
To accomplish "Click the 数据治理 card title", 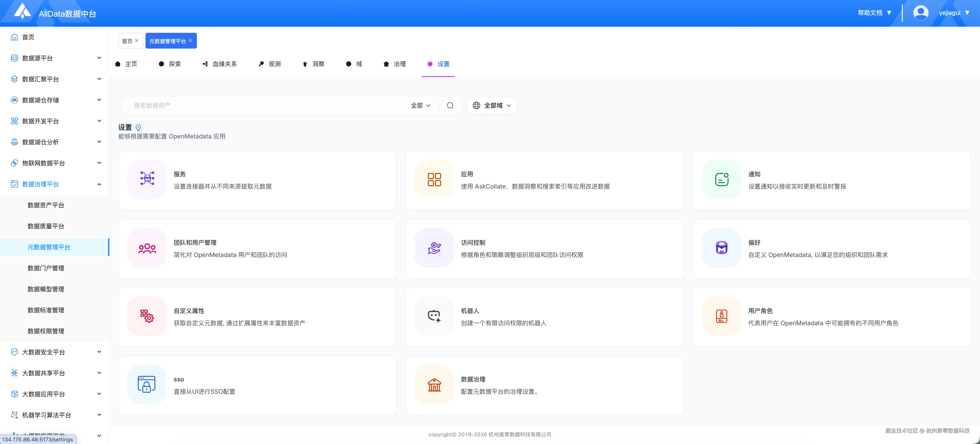I will coord(473,379).
